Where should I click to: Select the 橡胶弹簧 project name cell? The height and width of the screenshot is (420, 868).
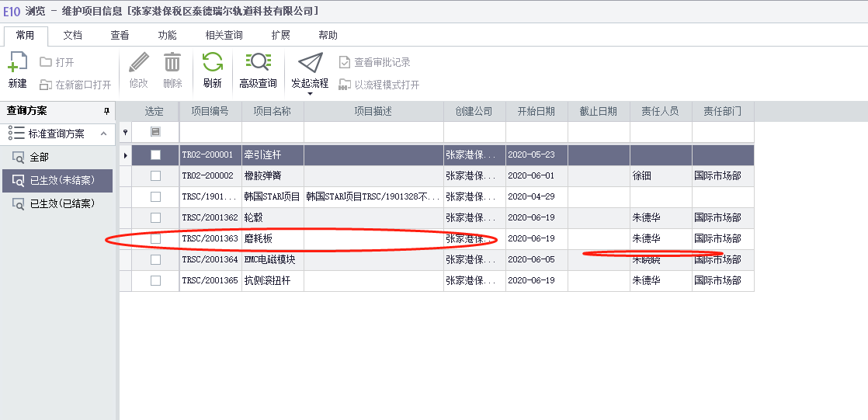tap(273, 176)
